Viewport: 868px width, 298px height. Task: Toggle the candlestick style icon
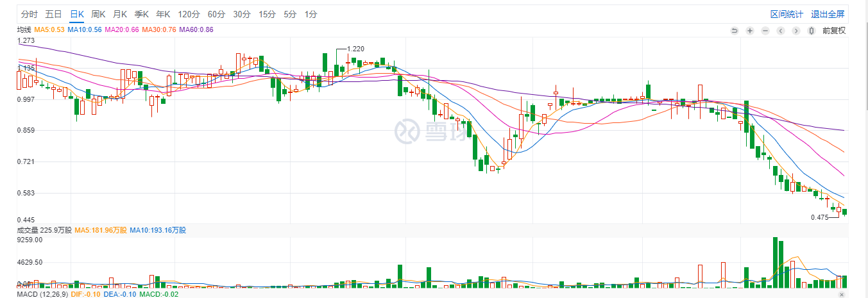coord(812,30)
